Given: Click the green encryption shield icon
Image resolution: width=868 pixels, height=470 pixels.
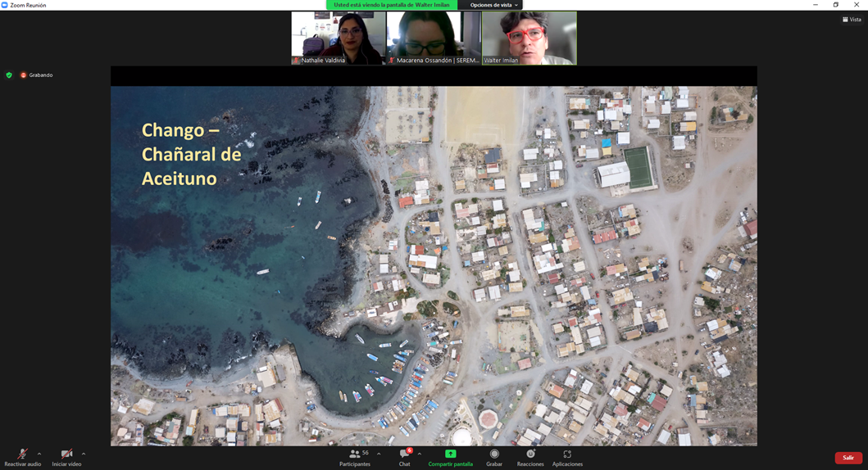Looking at the screenshot, I should click(9, 75).
